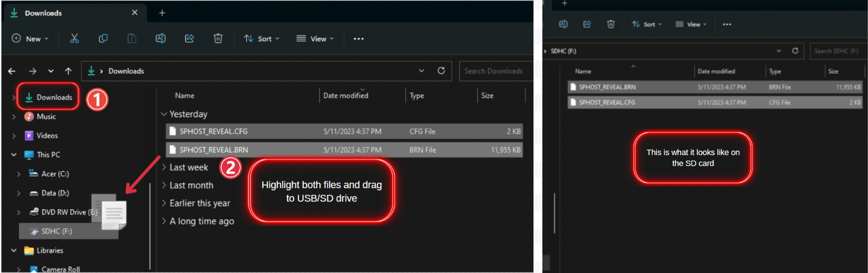This screenshot has width=868, height=273.
Task: Click the Delete trash icon in the Downloads toolbar
Action: (218, 38)
